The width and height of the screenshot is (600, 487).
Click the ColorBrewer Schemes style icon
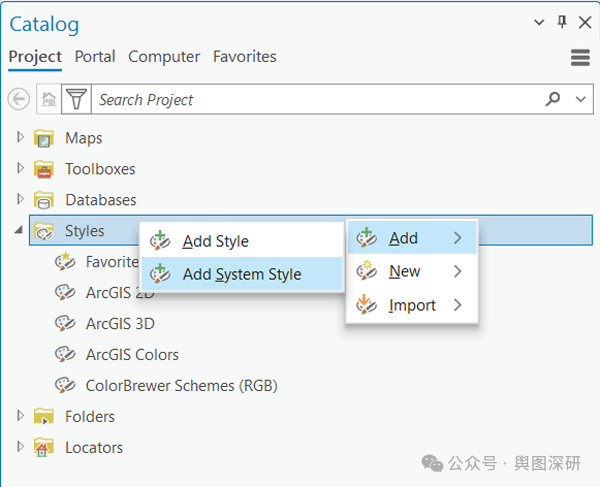65,386
